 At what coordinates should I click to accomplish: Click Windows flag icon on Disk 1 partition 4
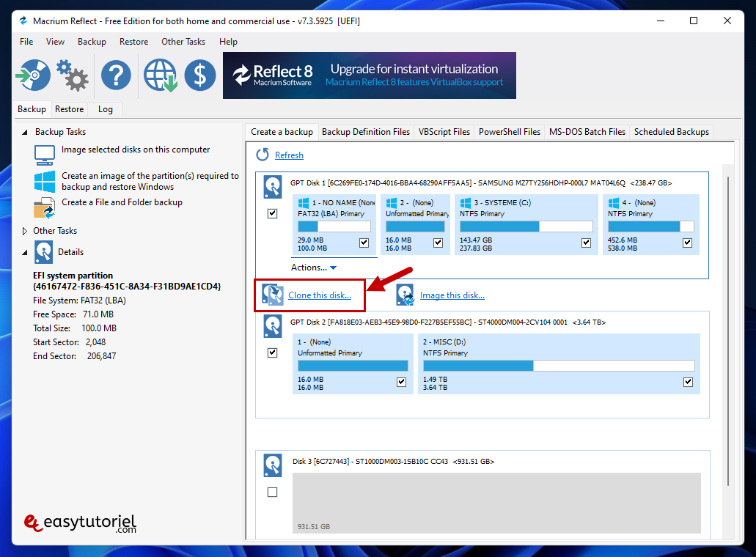click(x=614, y=203)
